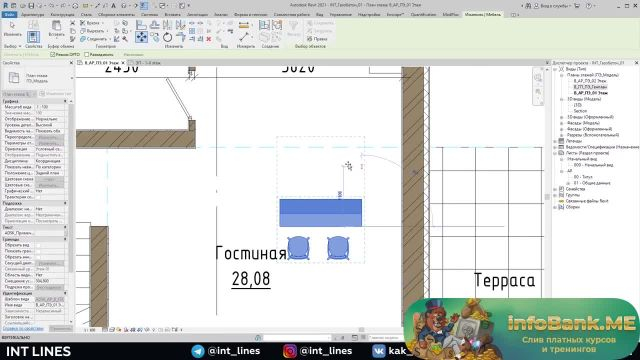Activate the Rotate tool icon
Image resolution: width=640 pixels, height=360 pixels.
(x=167, y=38)
